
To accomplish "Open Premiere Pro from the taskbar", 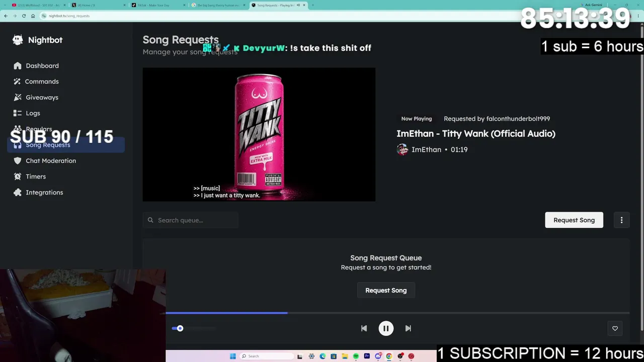I will coord(367,356).
